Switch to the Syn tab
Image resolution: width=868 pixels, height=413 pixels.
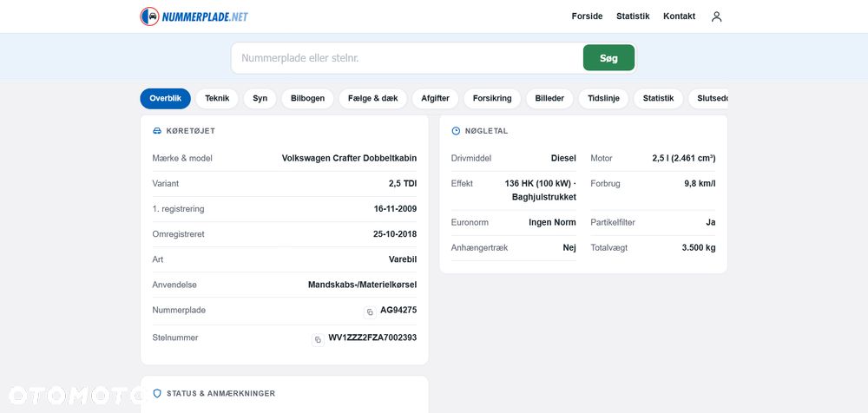(260, 99)
